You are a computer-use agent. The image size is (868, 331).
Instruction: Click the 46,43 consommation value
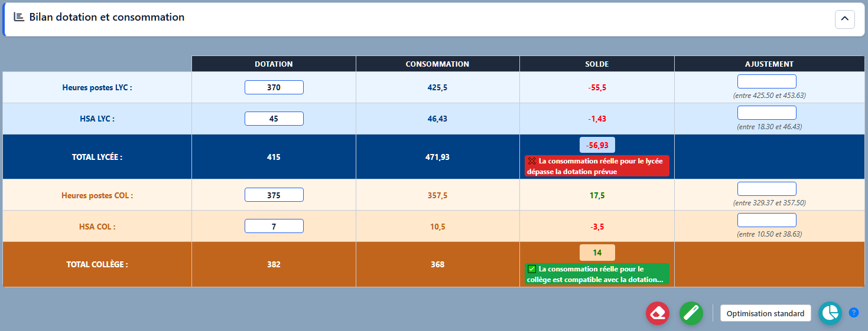438,119
